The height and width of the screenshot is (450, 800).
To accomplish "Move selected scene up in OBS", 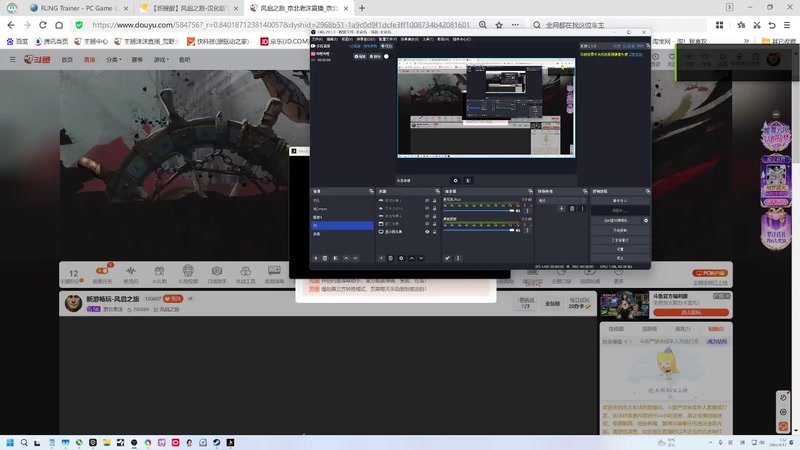I will click(x=346, y=258).
